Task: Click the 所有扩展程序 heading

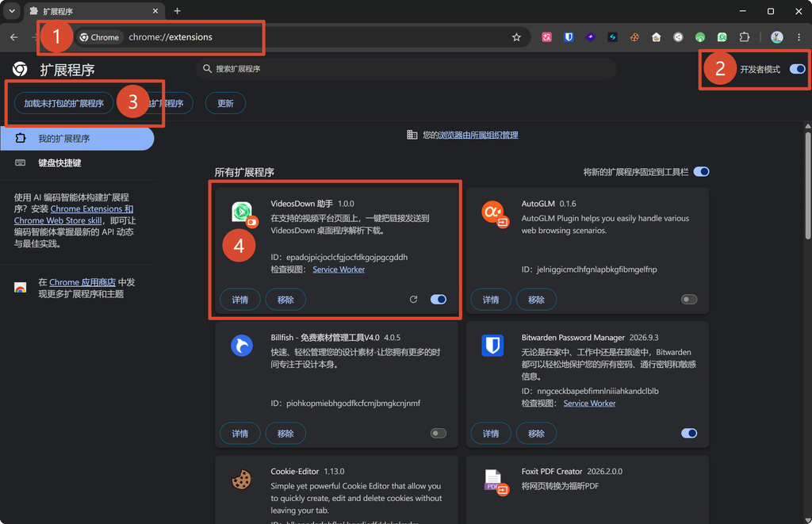Action: point(244,173)
